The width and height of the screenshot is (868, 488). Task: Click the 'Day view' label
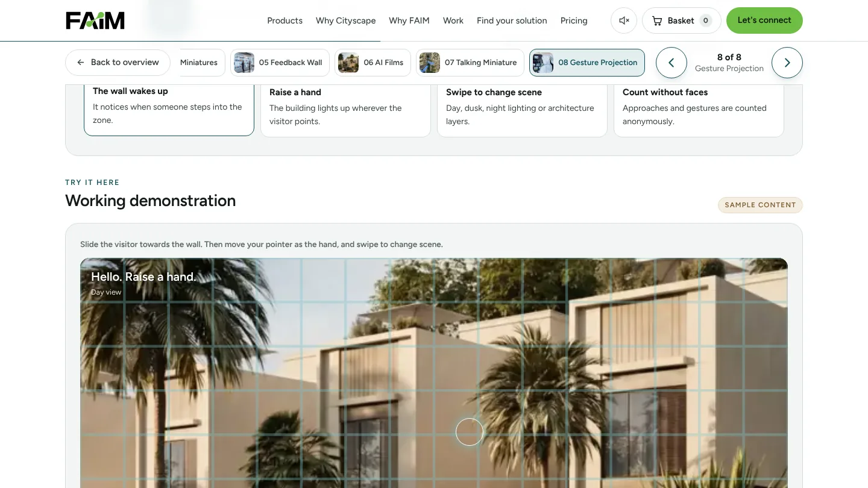pyautogui.click(x=106, y=292)
